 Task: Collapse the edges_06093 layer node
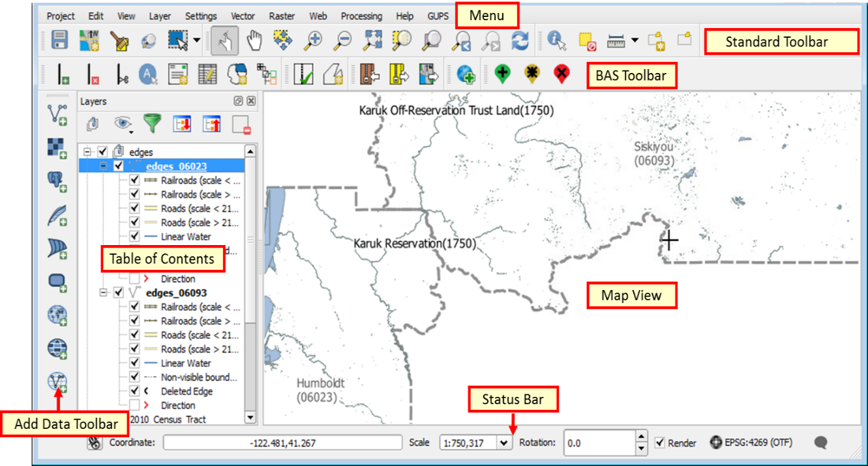tap(103, 293)
